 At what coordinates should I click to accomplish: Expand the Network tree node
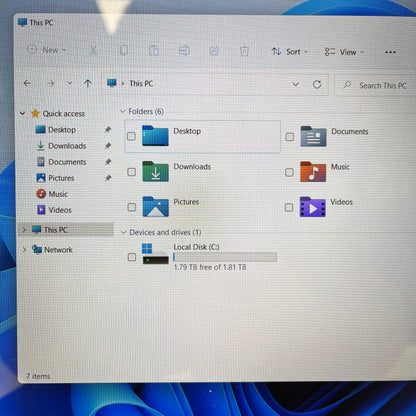click(24, 249)
